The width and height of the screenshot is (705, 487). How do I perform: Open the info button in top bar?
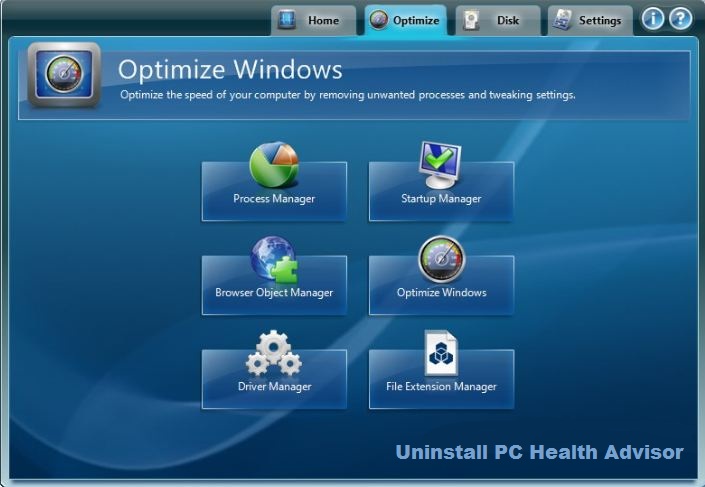point(652,19)
